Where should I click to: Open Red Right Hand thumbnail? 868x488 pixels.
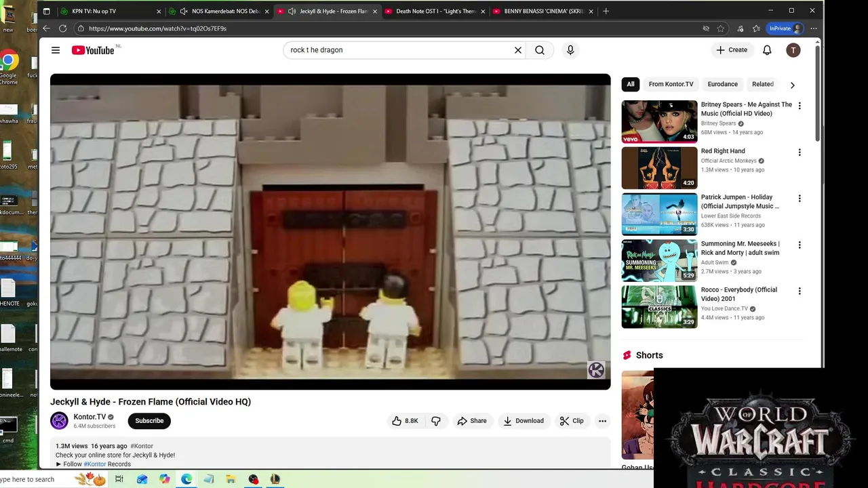point(659,167)
